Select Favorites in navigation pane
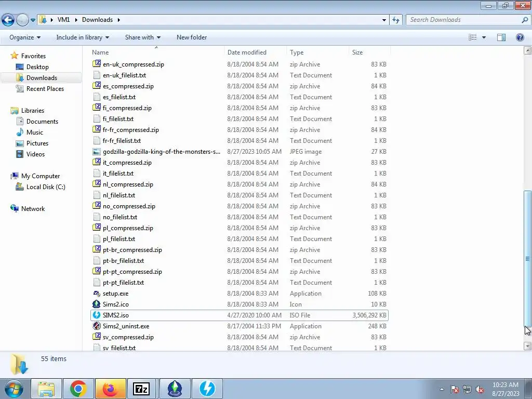 (x=33, y=56)
